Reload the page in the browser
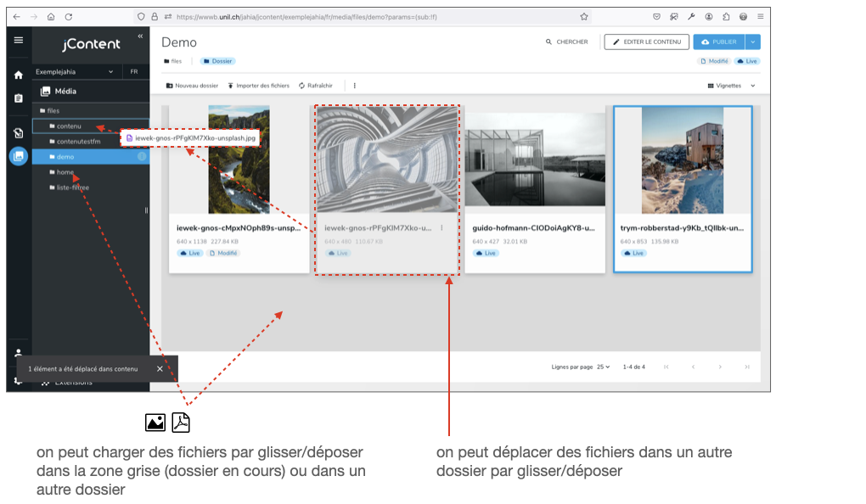The height and width of the screenshot is (504, 866). point(69,16)
